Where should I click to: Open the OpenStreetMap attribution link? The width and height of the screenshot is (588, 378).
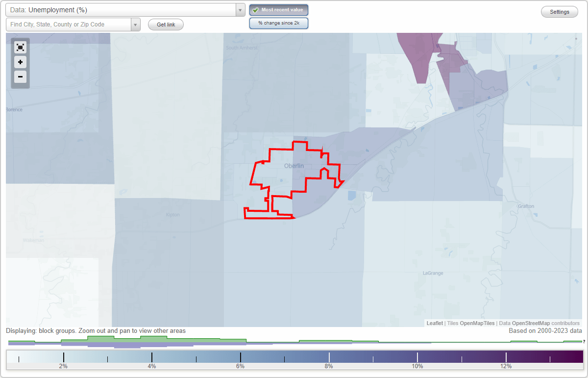531,323
